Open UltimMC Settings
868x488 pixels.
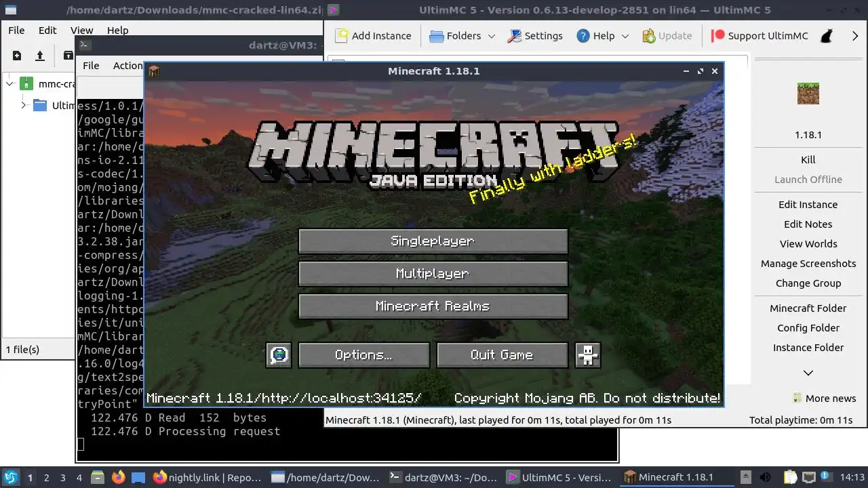(x=535, y=36)
